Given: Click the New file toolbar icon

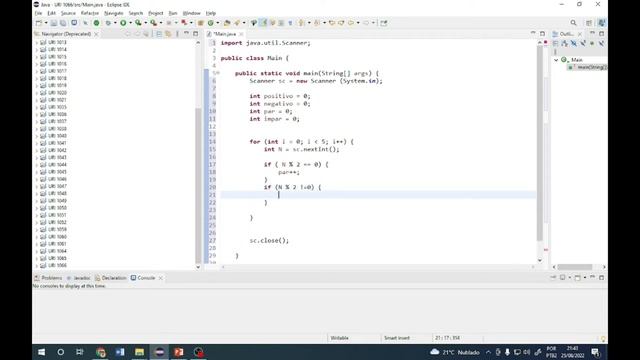Looking at the screenshot, I should tap(39, 23).
